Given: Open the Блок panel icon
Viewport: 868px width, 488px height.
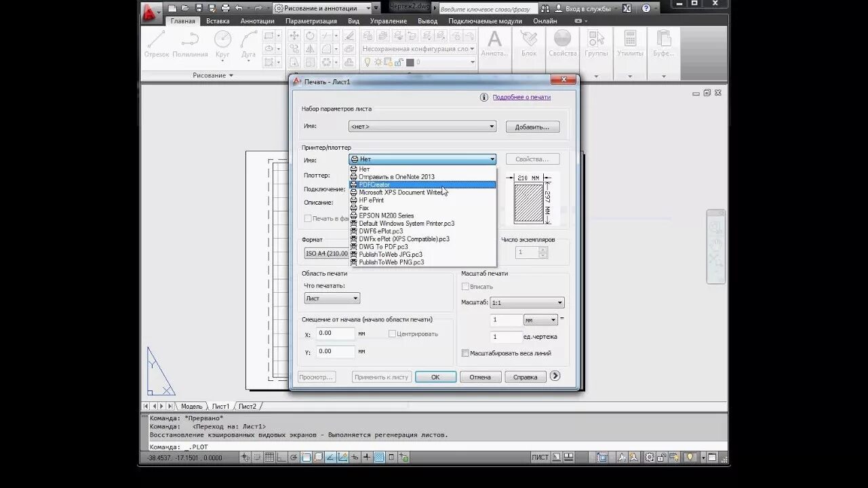Looking at the screenshot, I should [x=529, y=44].
